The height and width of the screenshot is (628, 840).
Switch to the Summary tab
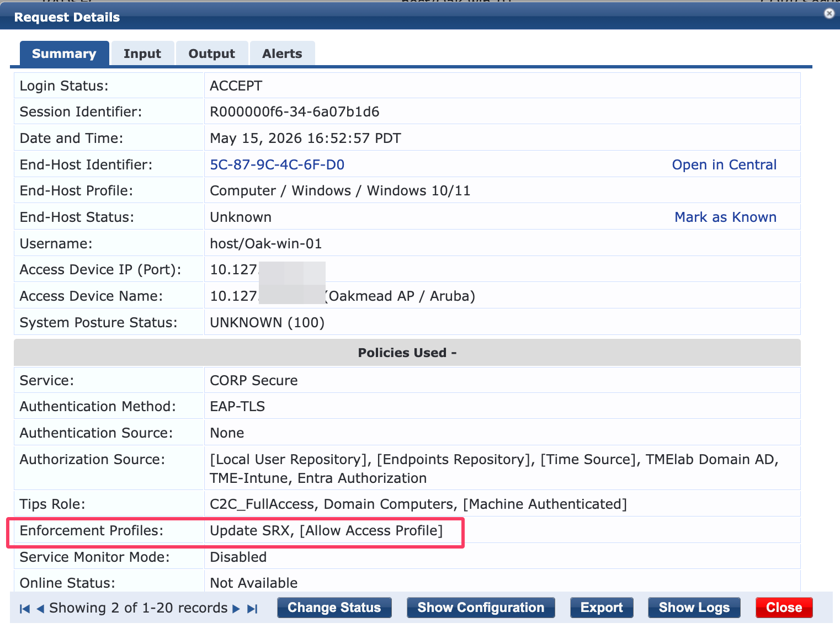click(x=64, y=54)
